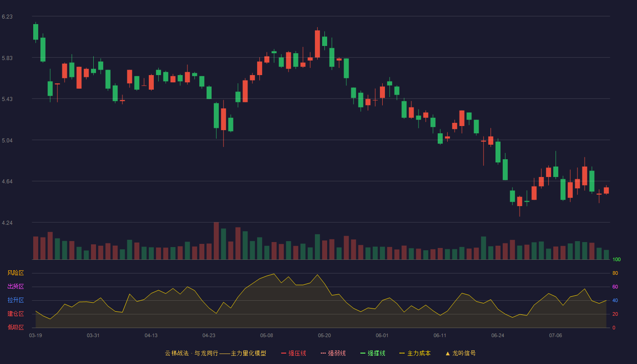Toggle the 强撑线 legend series
This screenshot has height=364, width=637.
(373, 353)
